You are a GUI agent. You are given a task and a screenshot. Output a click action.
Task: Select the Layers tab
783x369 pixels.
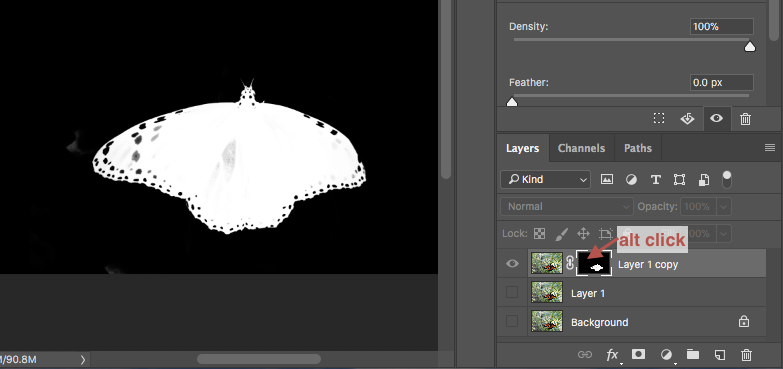coord(522,148)
